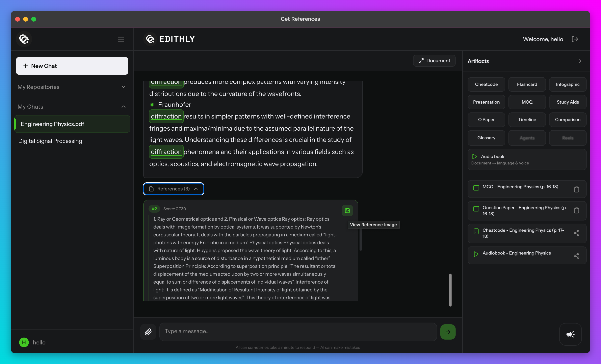Open Audio book language & voice card
The image size is (601, 364).
527,160
